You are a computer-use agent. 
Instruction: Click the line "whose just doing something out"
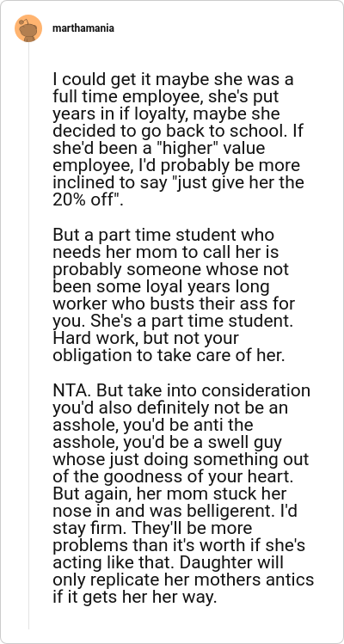pyautogui.click(x=181, y=460)
